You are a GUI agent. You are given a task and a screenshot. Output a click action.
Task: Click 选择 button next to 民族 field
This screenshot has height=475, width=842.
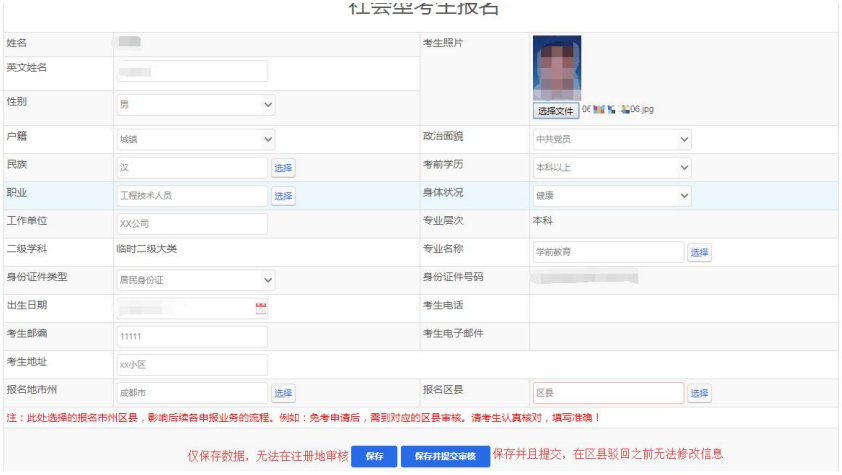click(283, 168)
